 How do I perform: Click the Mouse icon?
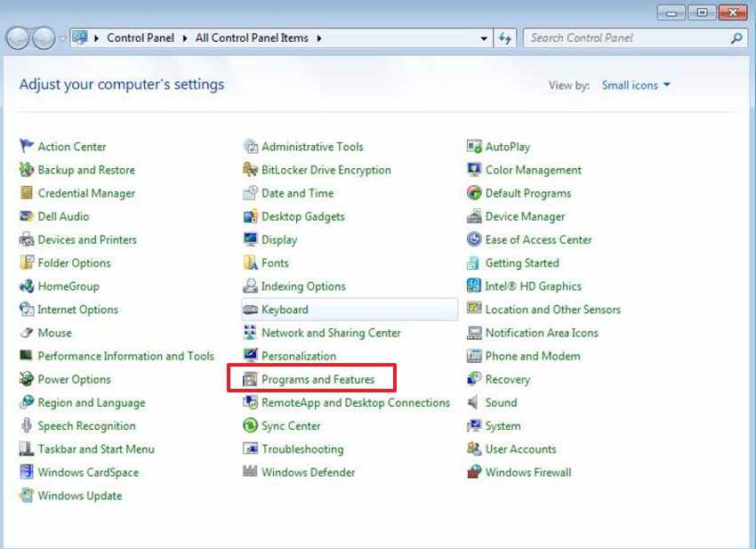[27, 333]
